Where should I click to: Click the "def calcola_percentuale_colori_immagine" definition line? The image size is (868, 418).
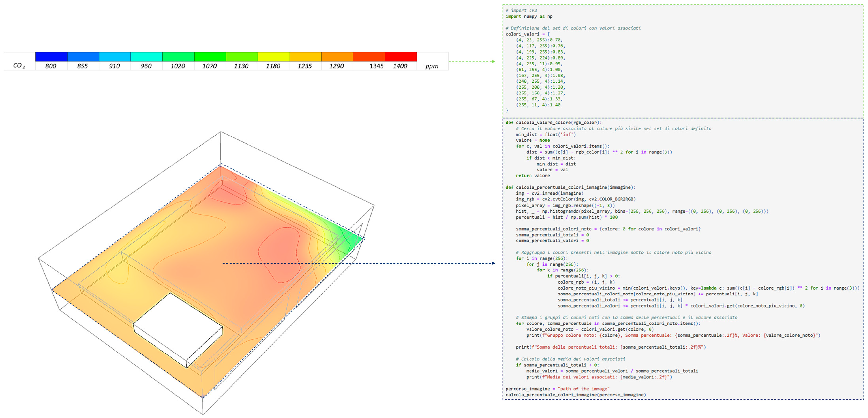pyautogui.click(x=570, y=187)
